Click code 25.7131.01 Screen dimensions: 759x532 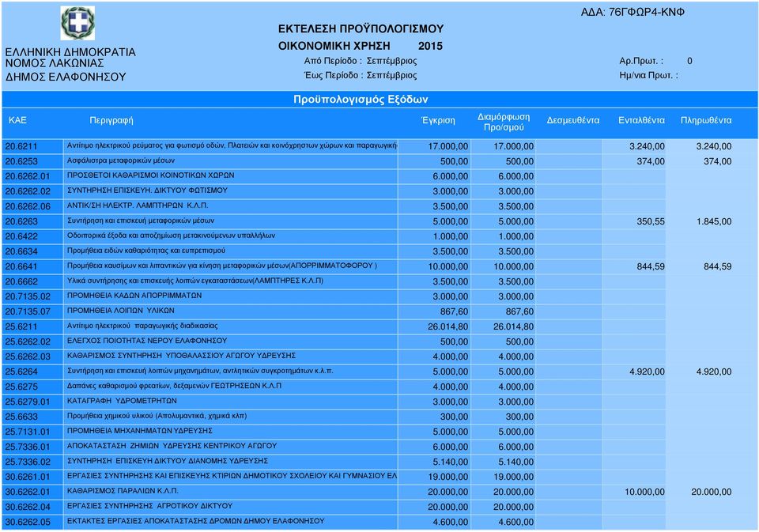(x=28, y=432)
